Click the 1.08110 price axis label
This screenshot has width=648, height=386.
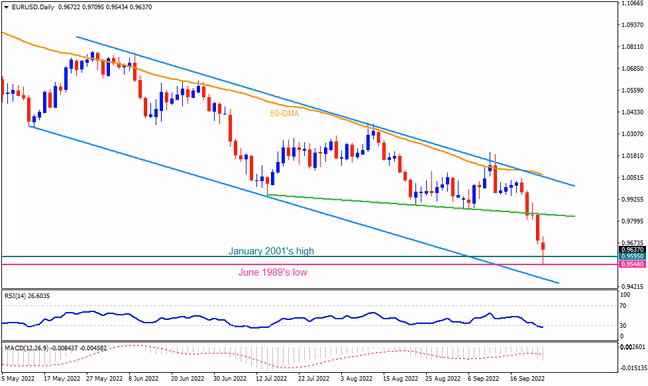coord(632,47)
